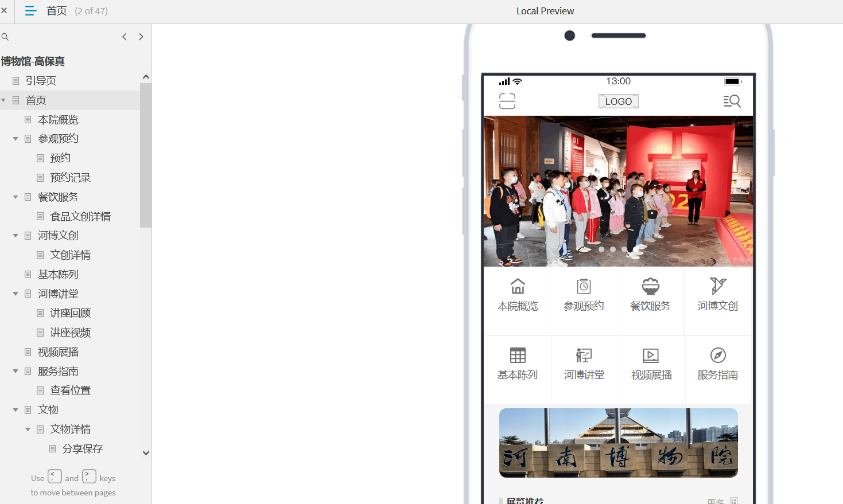Open the 预约记录 page
The width and height of the screenshot is (843, 504).
point(70,178)
